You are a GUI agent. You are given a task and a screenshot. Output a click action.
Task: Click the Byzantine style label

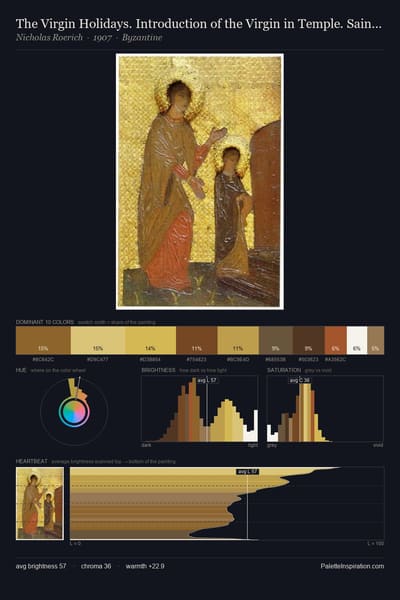(142, 38)
